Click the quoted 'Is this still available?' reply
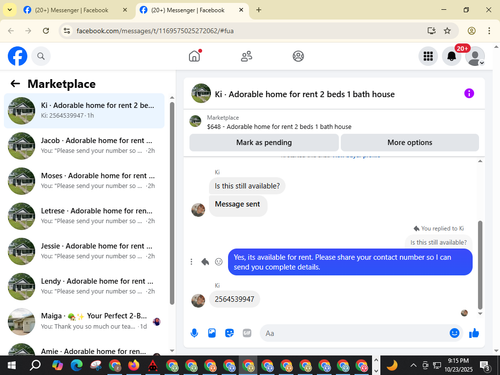 pos(438,242)
